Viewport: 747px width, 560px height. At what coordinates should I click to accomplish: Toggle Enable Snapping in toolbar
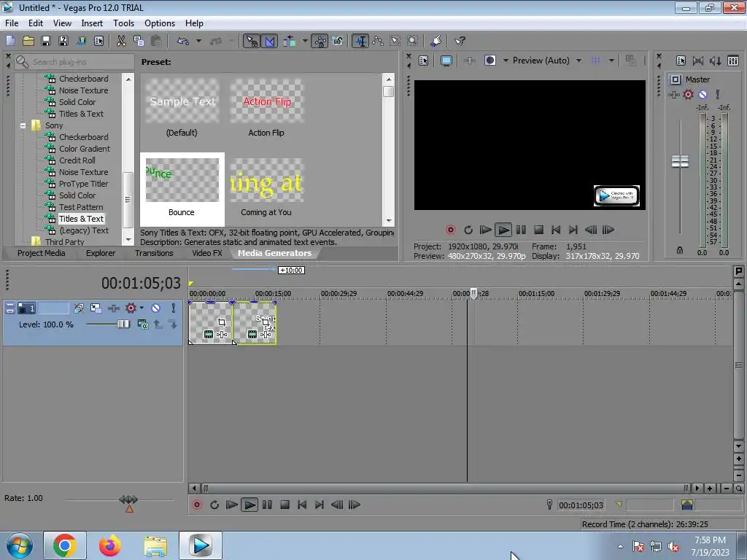252,41
